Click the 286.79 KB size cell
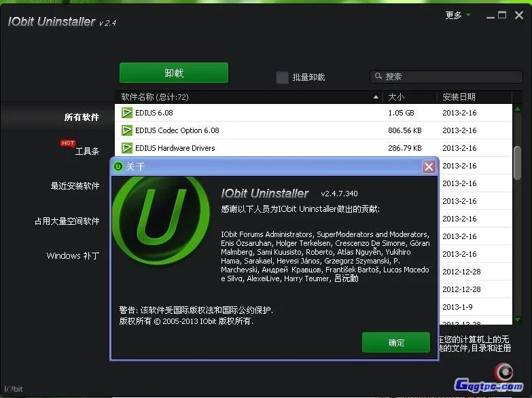The image size is (532, 398). [x=405, y=148]
